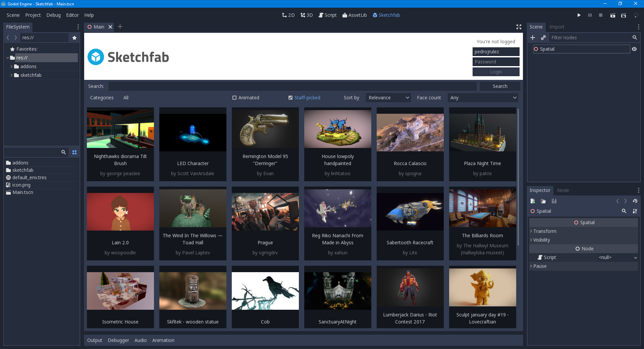Screen dimensions: 644x349
Task: Add a new node in Scene panel
Action: click(x=533, y=38)
